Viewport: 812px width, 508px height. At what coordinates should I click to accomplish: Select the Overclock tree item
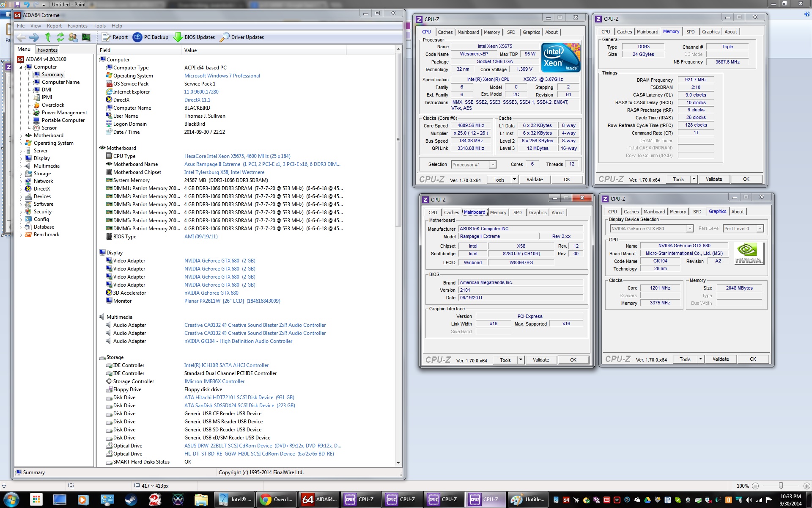[53, 105]
